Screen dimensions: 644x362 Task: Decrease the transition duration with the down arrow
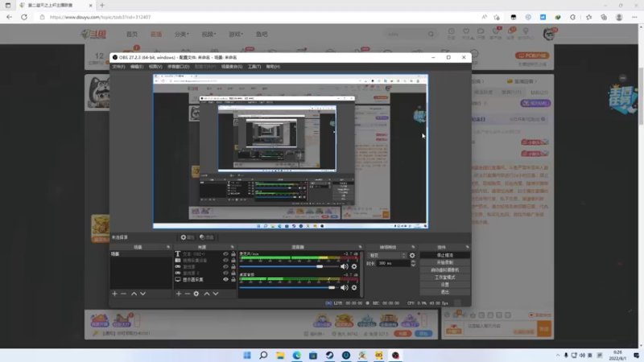(x=413, y=265)
